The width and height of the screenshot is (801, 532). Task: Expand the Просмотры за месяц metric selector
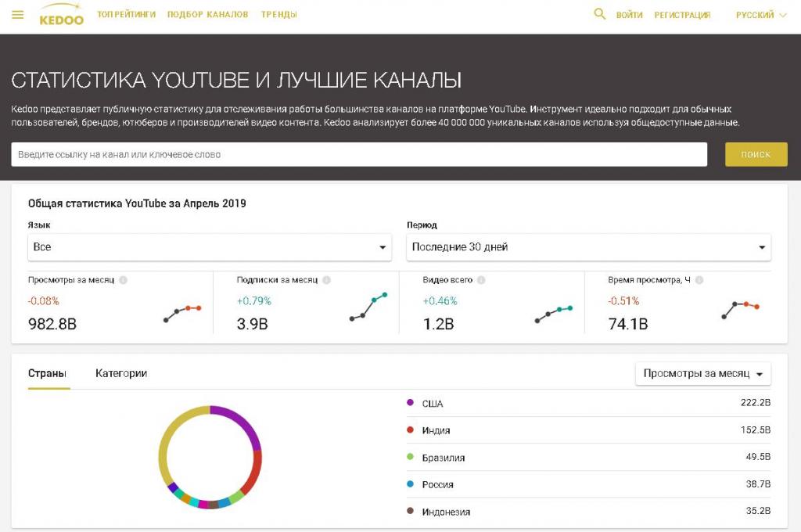(703, 374)
